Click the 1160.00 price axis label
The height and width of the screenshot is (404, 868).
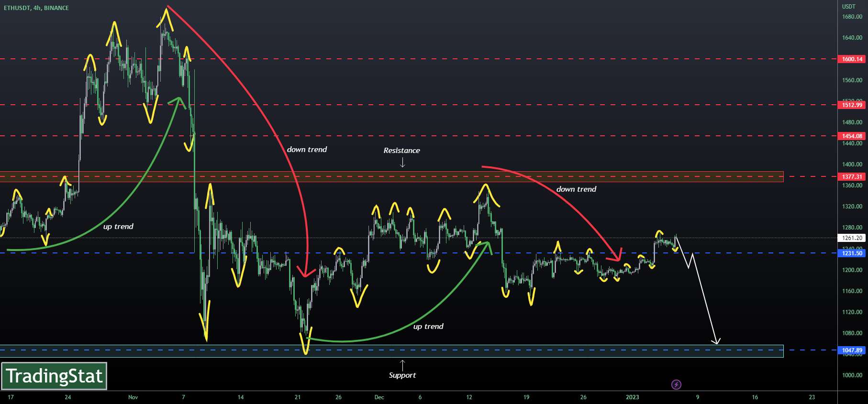pyautogui.click(x=852, y=291)
